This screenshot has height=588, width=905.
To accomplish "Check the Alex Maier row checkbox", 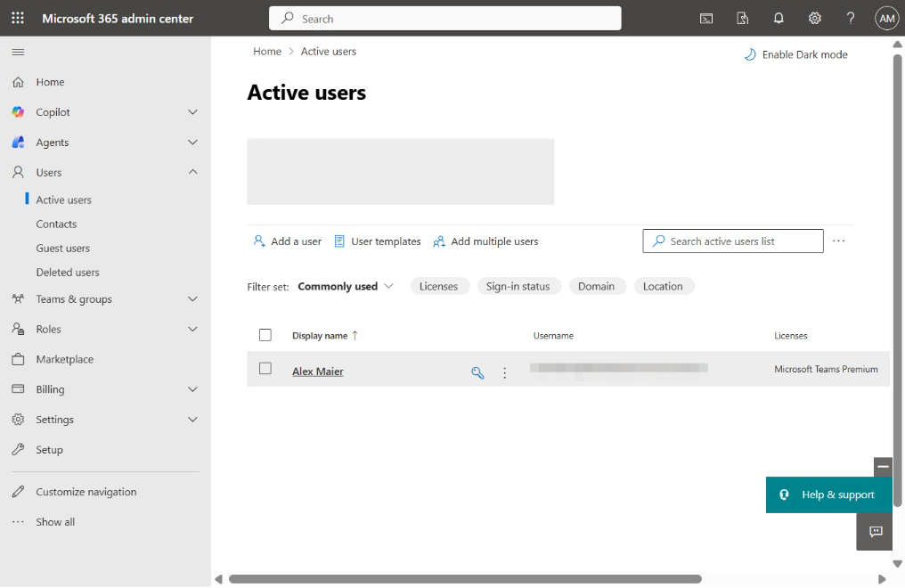I will pyautogui.click(x=265, y=368).
